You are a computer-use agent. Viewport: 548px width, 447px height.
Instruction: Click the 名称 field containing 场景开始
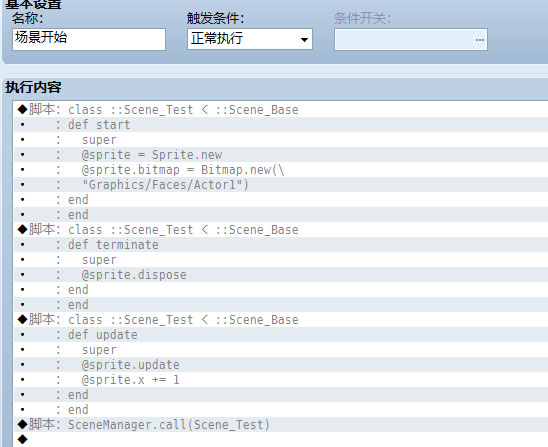tap(89, 39)
